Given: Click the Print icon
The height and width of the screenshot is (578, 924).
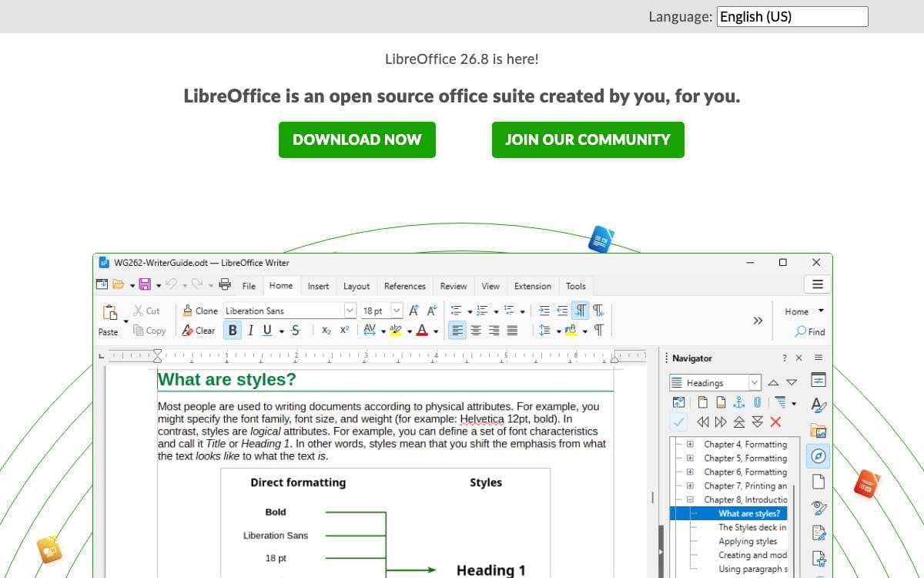Looking at the screenshot, I should 225,285.
